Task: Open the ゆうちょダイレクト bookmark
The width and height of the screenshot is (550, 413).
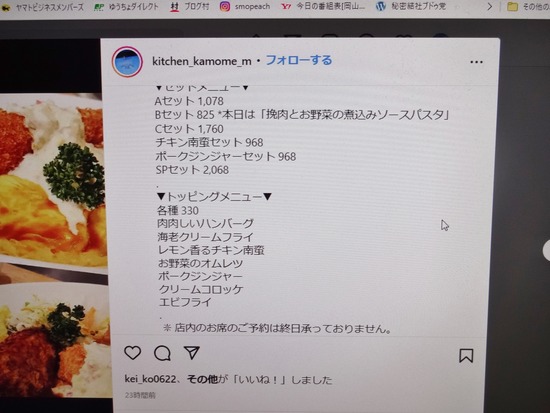Action: pos(126,7)
